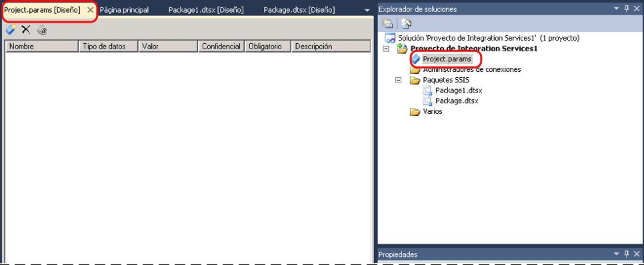Viewport: 644px width, 265px height.
Task: Click the Nombre column header
Action: click(42, 47)
